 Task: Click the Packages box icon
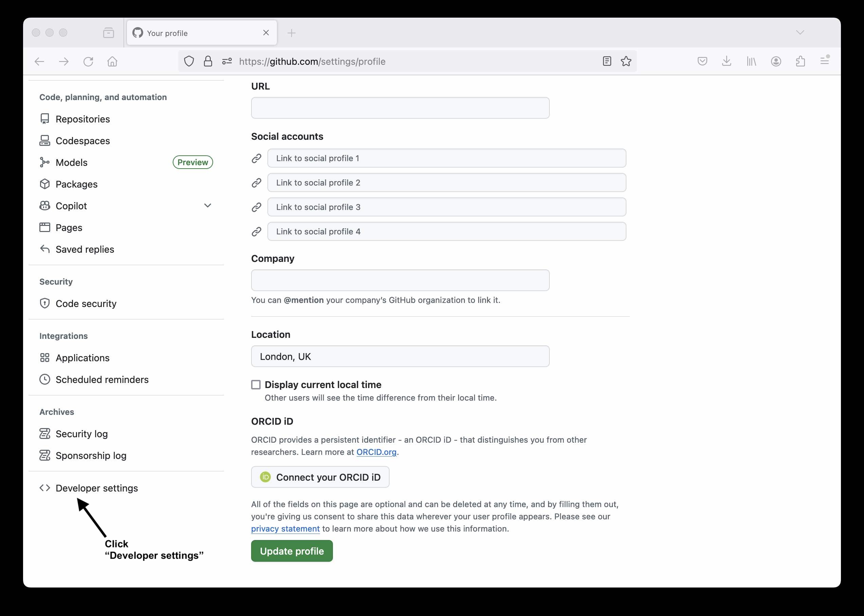point(45,184)
